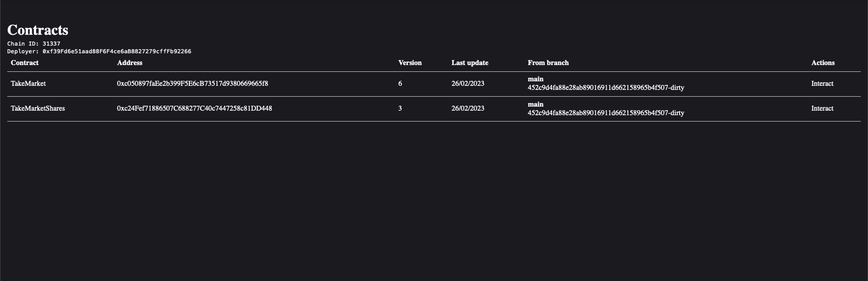
Task: Click the TakeMarket contract address
Action: click(192, 84)
